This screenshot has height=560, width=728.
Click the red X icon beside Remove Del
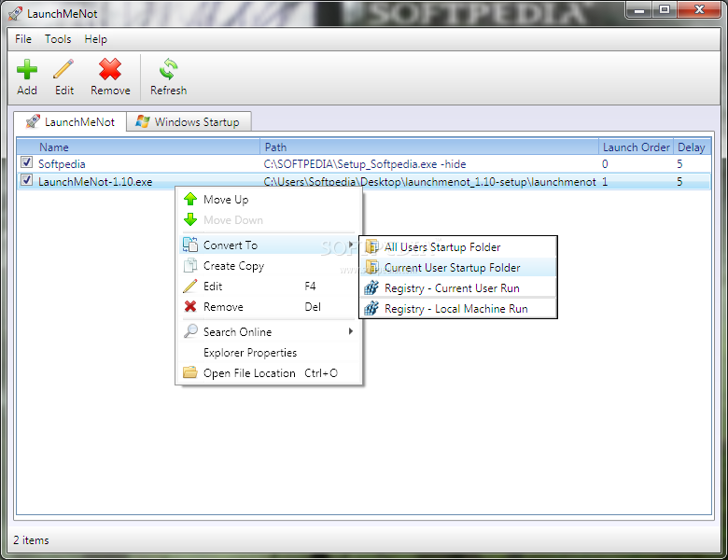tap(190, 306)
